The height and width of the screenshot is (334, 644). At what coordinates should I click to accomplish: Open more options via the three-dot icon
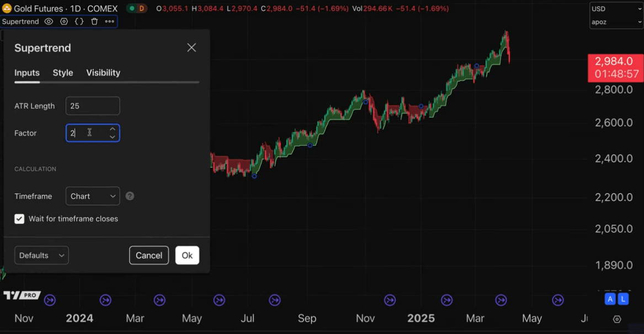(x=109, y=22)
